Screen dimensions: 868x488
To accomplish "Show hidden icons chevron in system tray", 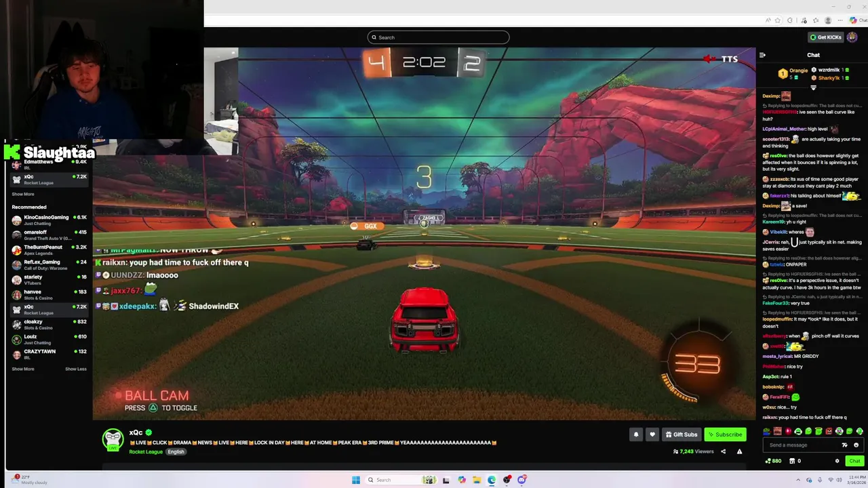I will coord(799,480).
